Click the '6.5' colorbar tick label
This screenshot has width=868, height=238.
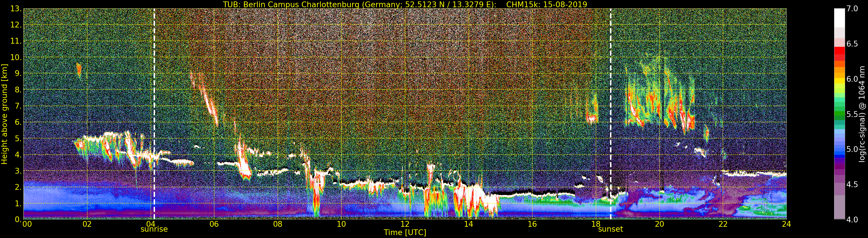pos(852,44)
